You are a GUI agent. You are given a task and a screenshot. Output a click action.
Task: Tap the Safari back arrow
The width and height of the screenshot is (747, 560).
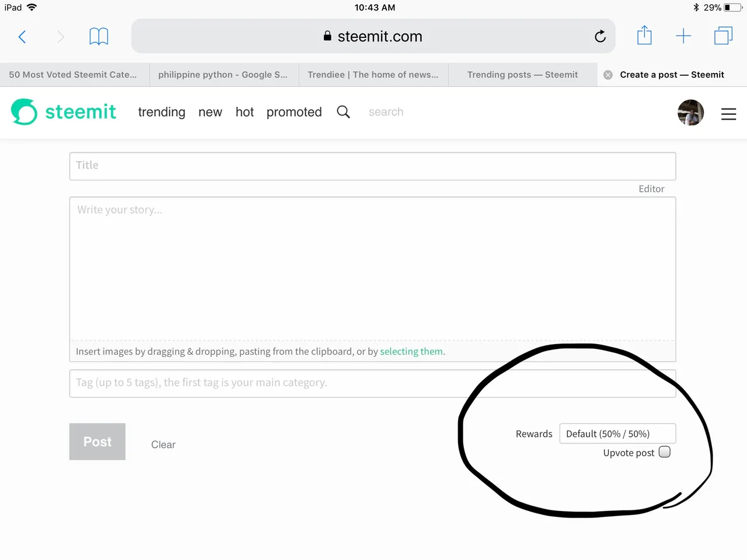click(x=22, y=37)
